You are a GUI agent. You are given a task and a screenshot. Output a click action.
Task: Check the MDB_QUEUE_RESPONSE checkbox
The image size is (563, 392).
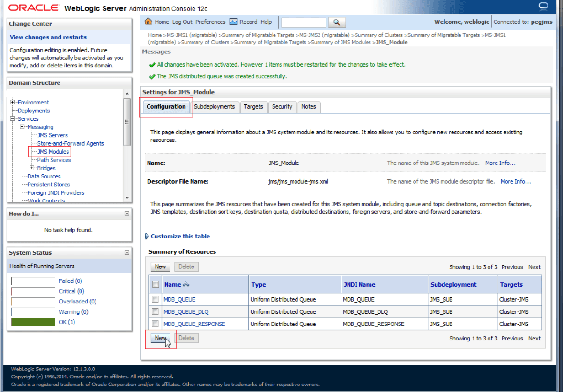pos(156,324)
